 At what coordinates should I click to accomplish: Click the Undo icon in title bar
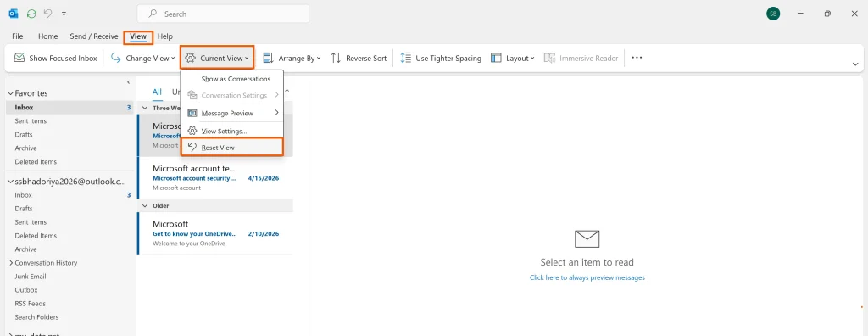coord(48,14)
